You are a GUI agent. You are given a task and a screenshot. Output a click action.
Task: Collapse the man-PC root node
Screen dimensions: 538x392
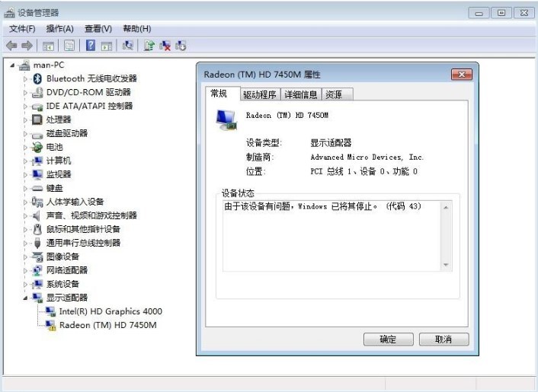point(12,65)
